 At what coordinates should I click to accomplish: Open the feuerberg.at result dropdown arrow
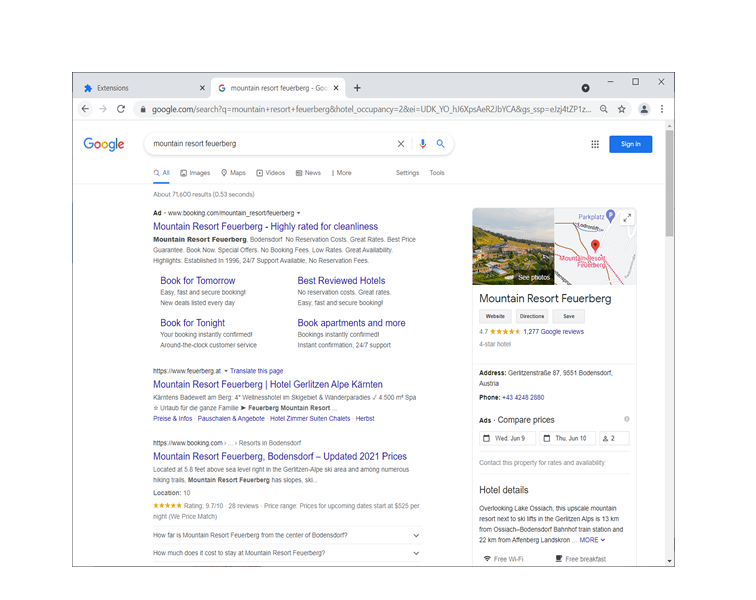226,371
